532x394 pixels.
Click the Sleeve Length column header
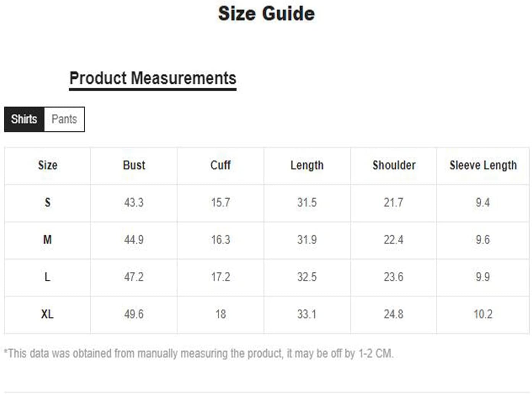pos(483,165)
